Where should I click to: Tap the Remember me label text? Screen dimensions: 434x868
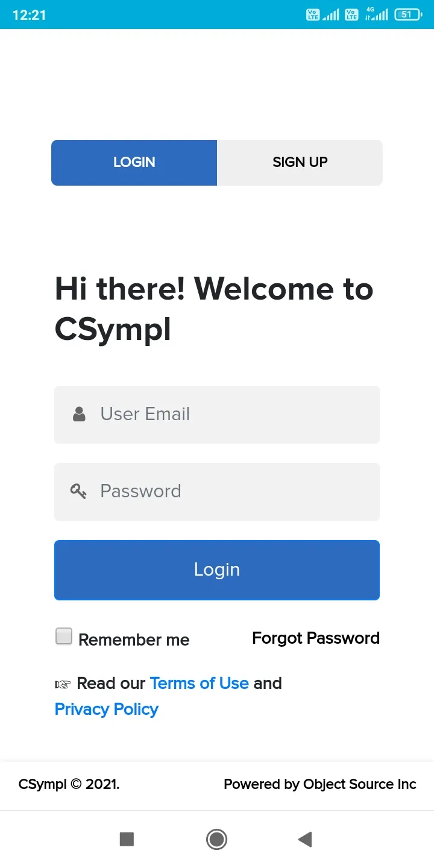tap(134, 640)
